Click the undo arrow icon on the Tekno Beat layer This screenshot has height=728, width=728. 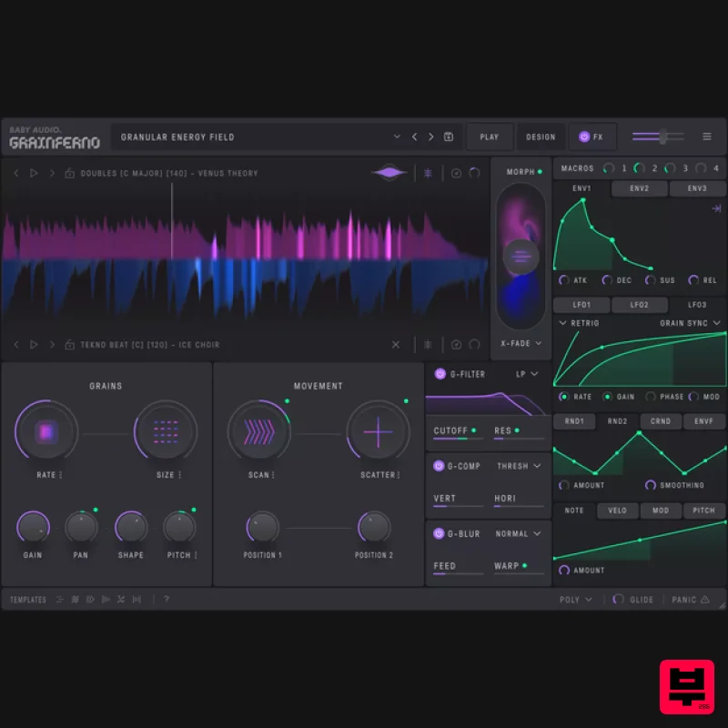point(474,345)
